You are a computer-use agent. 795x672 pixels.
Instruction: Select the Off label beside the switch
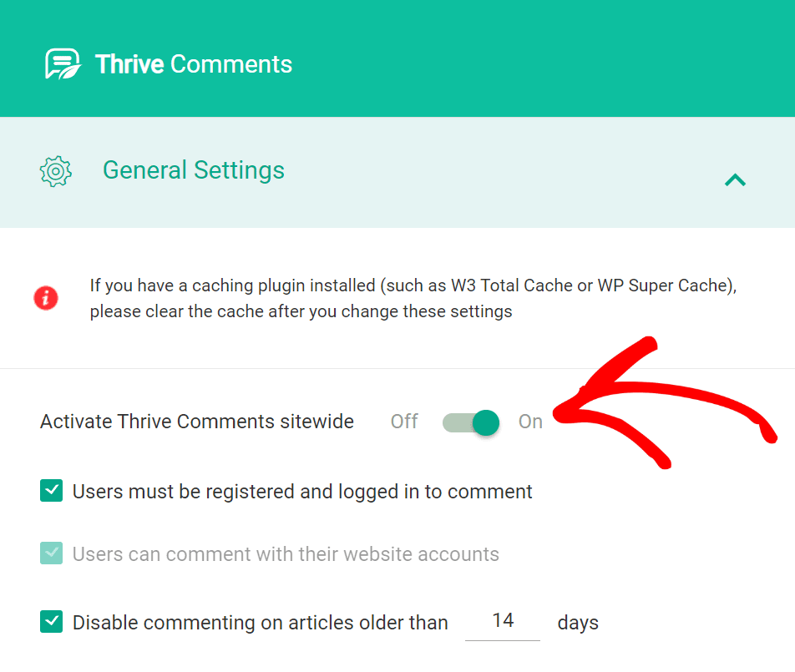[x=404, y=422]
